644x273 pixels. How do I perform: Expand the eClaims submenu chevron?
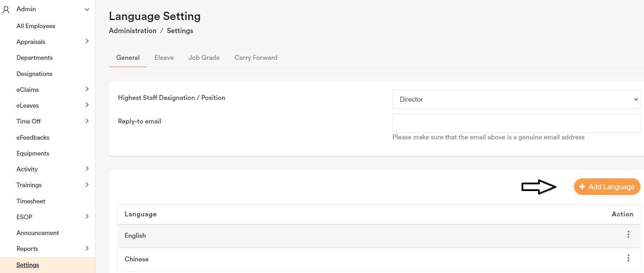[87, 89]
